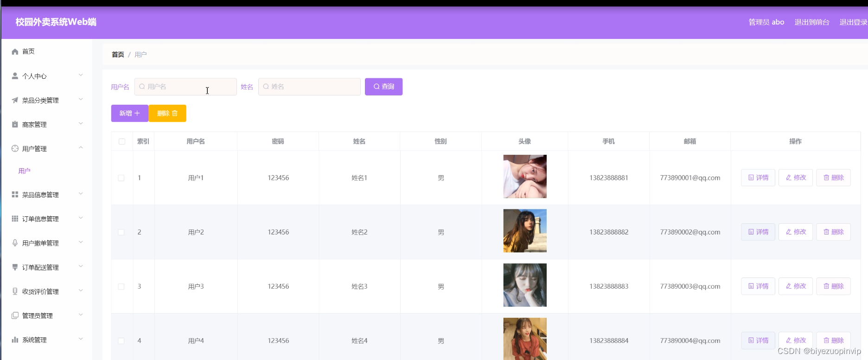
Task: Click the icon beside 订单配送管理
Action: 15,267
